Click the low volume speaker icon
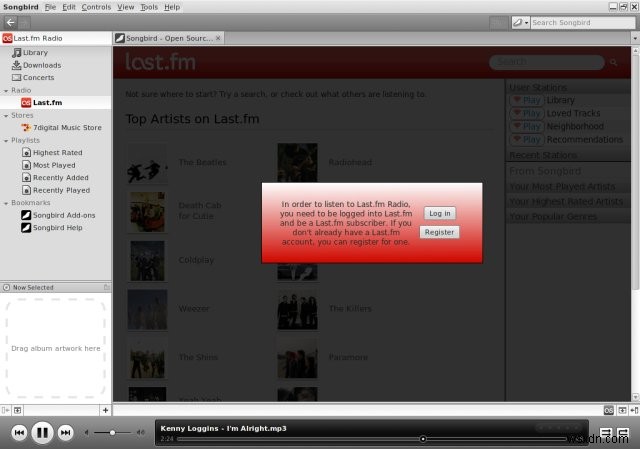The image size is (640, 449). tap(87, 432)
